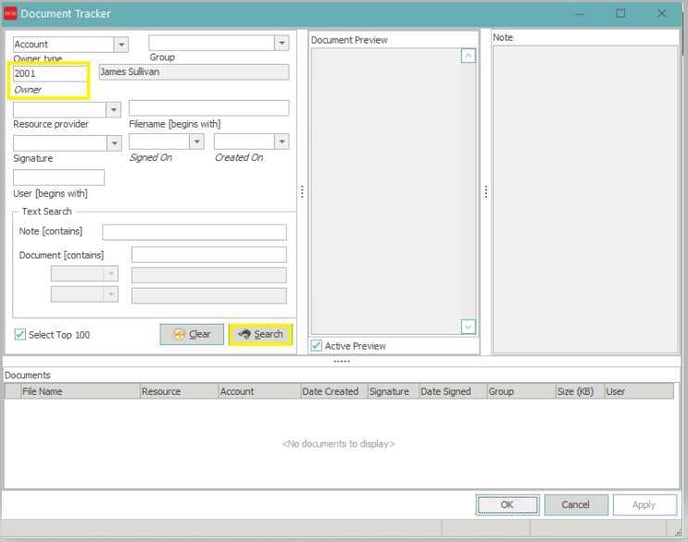Sort documents by File Name column

pos(80,392)
